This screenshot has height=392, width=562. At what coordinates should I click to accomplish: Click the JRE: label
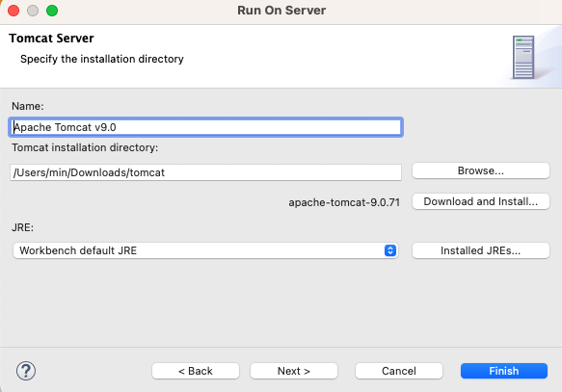22,227
